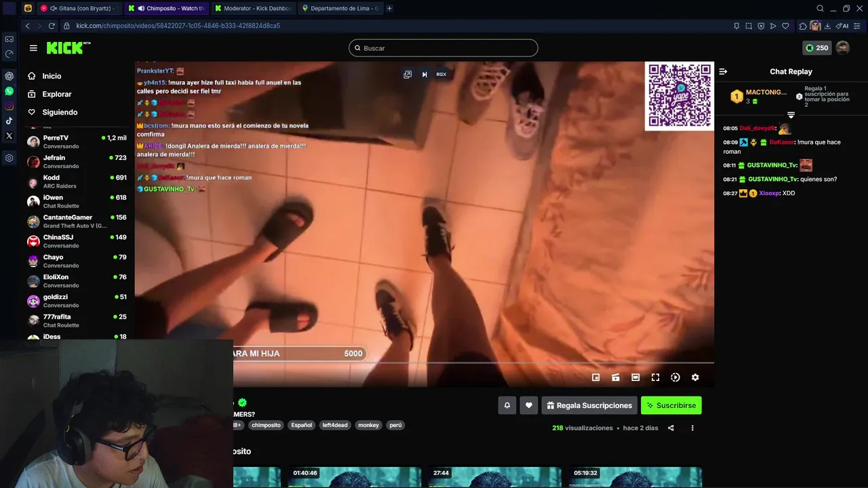Open the Kick user avatar menu

(843, 48)
